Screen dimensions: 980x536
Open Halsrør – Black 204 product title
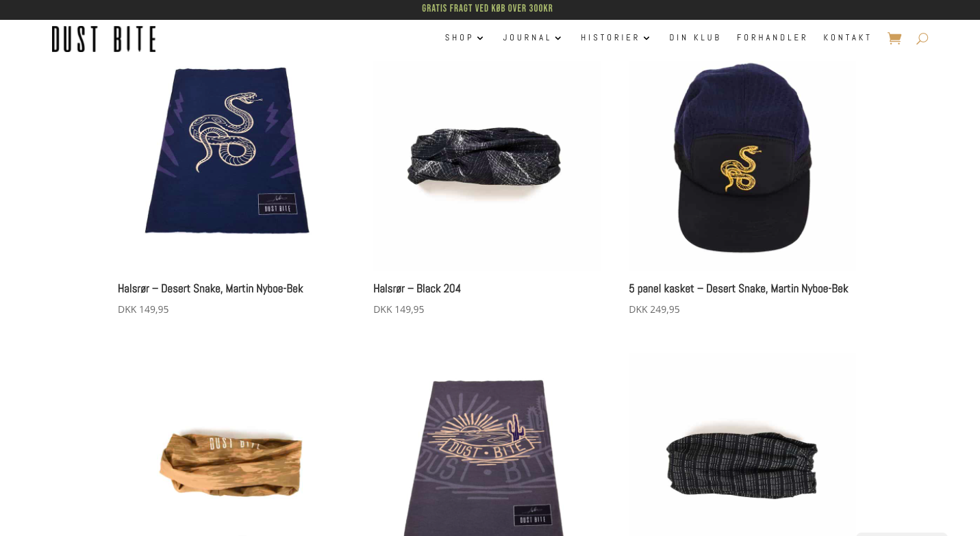coord(417,288)
